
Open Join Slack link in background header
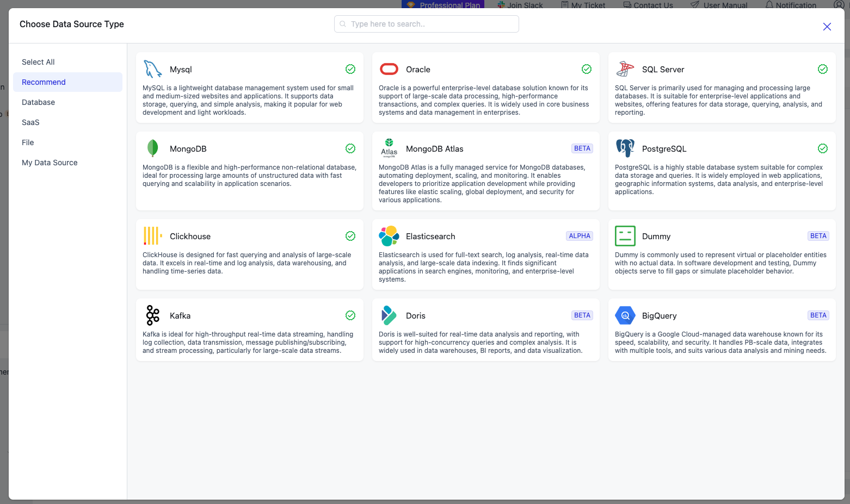(520, 5)
